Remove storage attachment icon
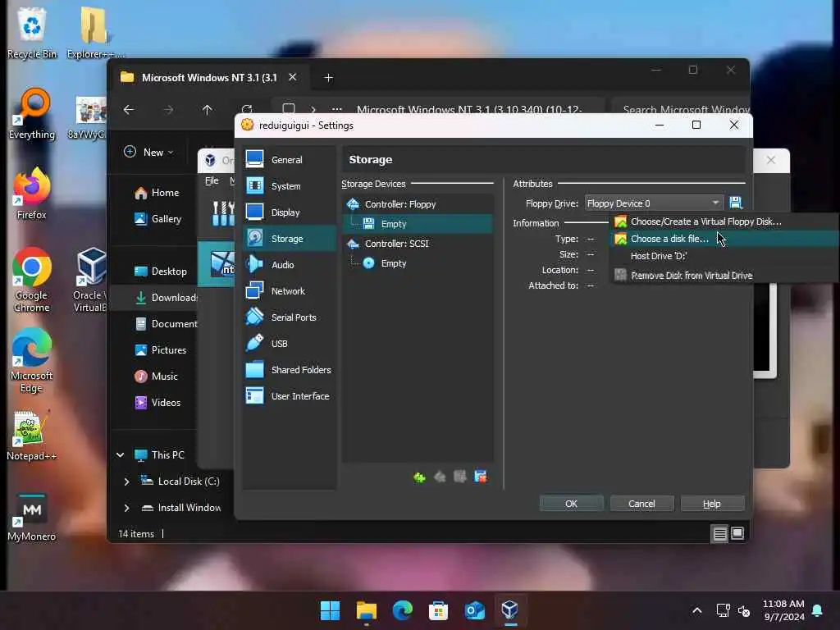 pyautogui.click(x=481, y=477)
